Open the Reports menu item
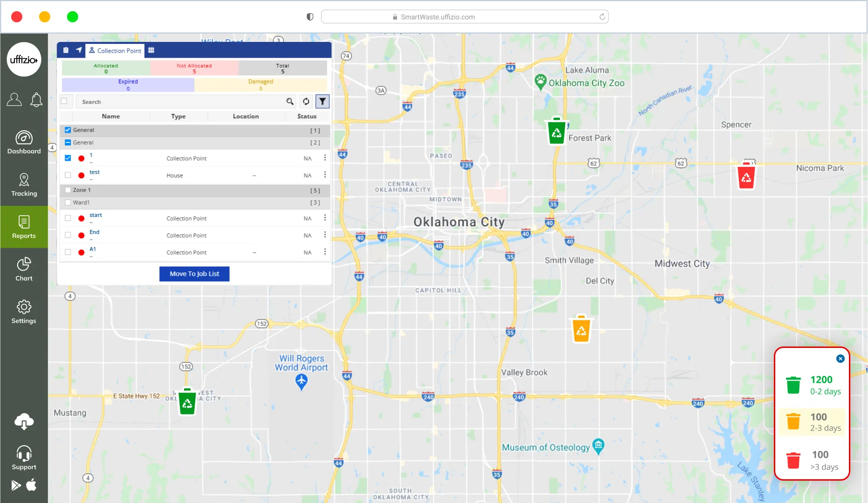The height and width of the screenshot is (503, 868). (24, 227)
